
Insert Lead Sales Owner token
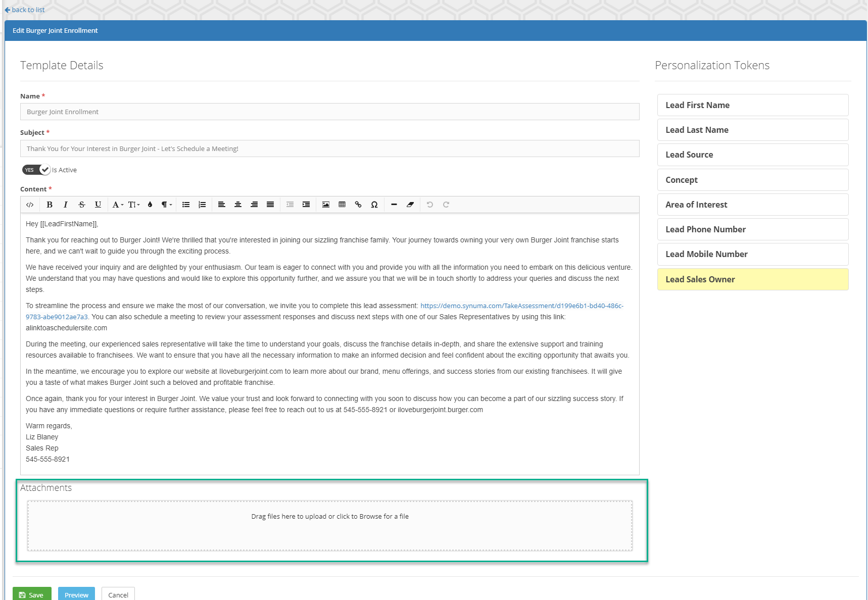[x=753, y=279]
